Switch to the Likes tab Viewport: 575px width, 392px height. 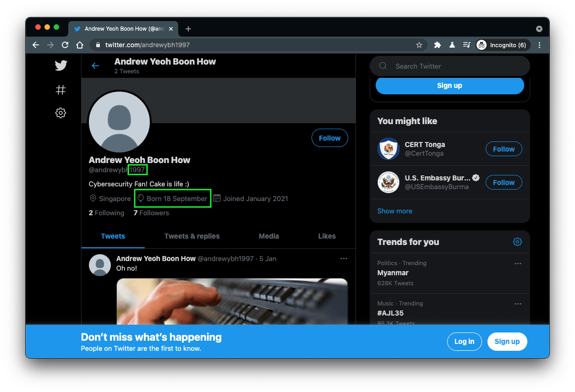327,236
